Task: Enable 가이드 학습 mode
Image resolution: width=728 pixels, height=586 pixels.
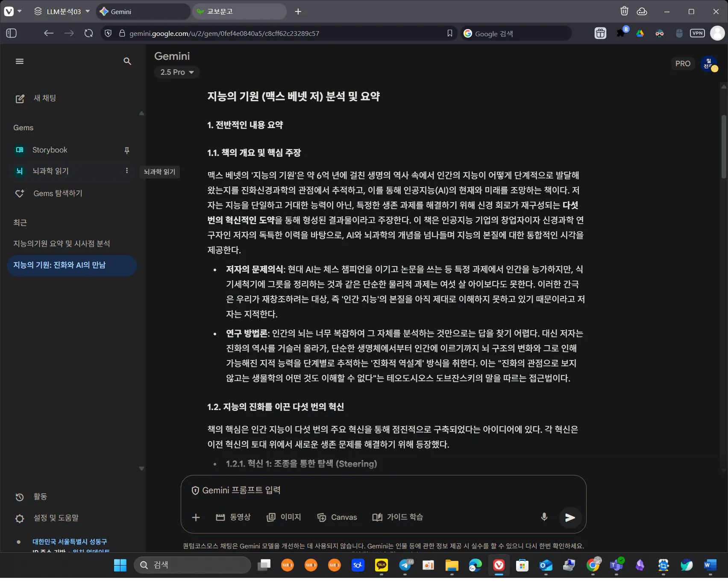Action: 397,518
